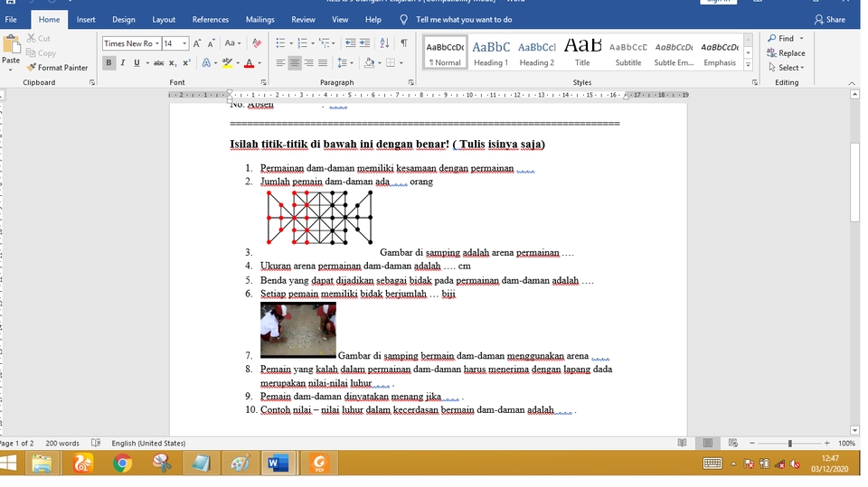
Task: Click the word count in status bar
Action: tap(62, 444)
